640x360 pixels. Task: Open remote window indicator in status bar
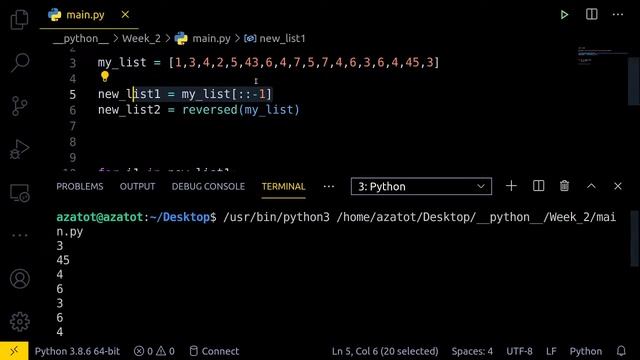point(14,351)
